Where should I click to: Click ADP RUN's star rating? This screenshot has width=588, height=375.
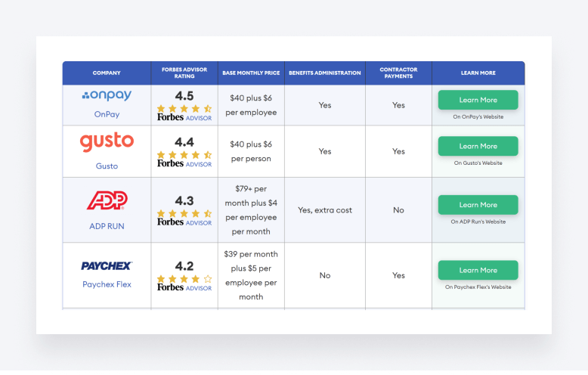184,214
